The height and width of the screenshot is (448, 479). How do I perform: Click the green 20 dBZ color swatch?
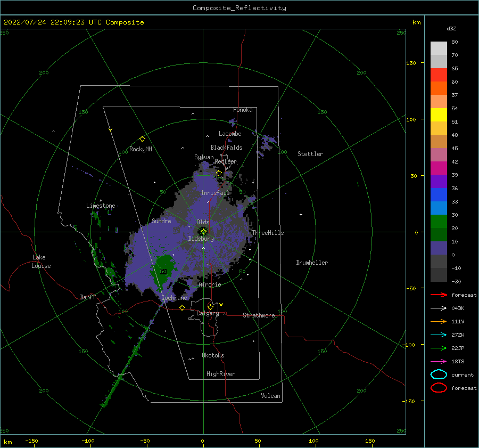[439, 222]
